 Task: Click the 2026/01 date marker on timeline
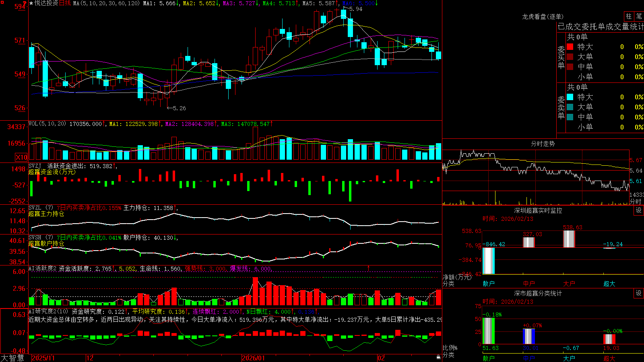point(253,358)
